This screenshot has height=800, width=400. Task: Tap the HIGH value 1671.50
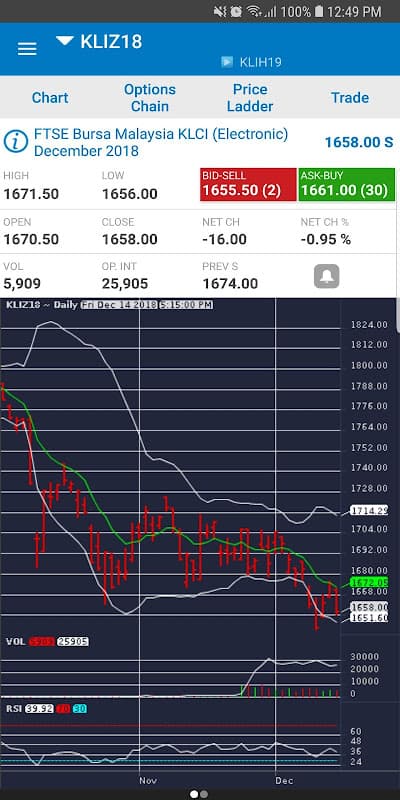tap(31, 194)
